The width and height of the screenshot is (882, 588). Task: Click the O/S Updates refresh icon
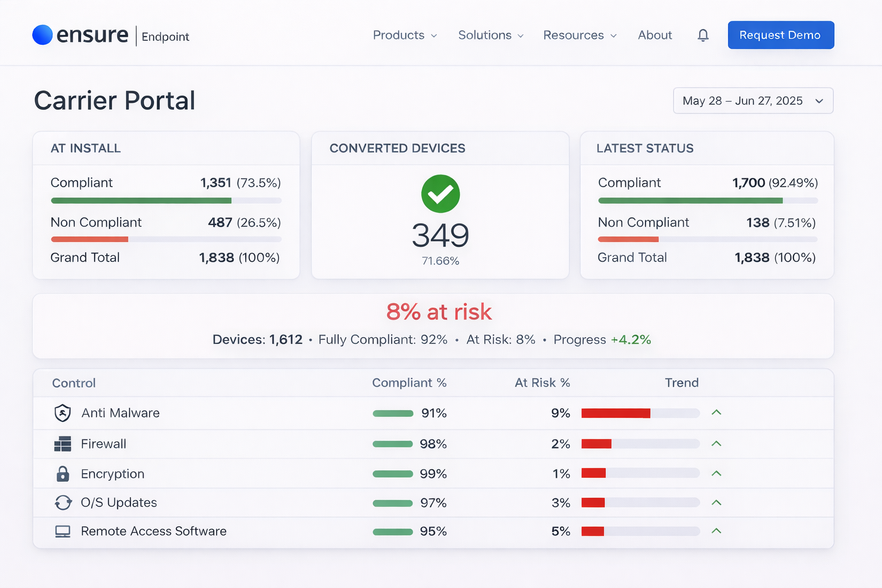(63, 502)
